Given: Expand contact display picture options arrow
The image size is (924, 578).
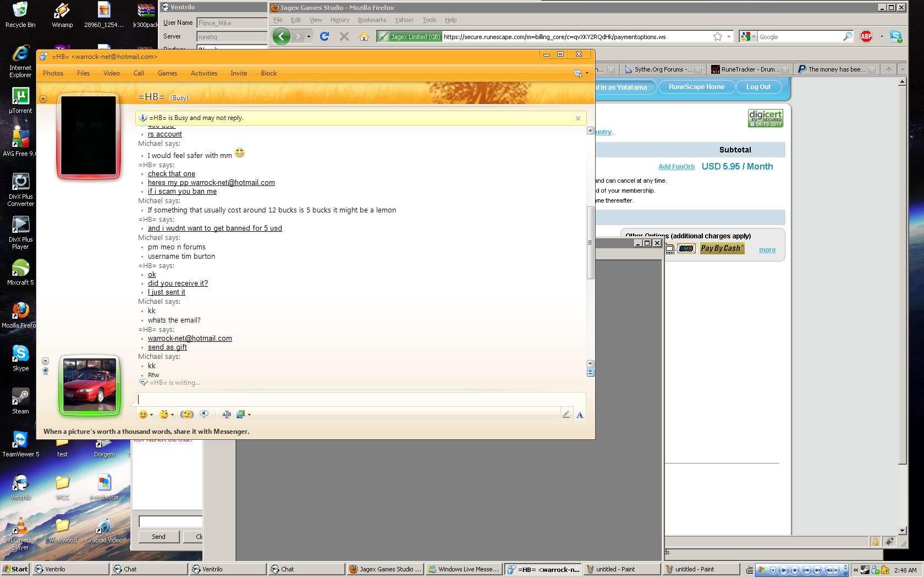Looking at the screenshot, I should pos(43,99).
